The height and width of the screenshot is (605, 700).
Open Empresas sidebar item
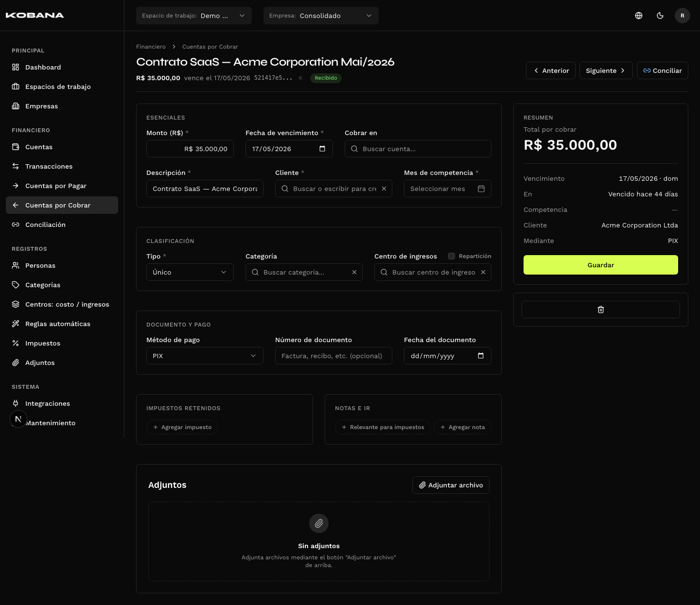tap(62, 106)
